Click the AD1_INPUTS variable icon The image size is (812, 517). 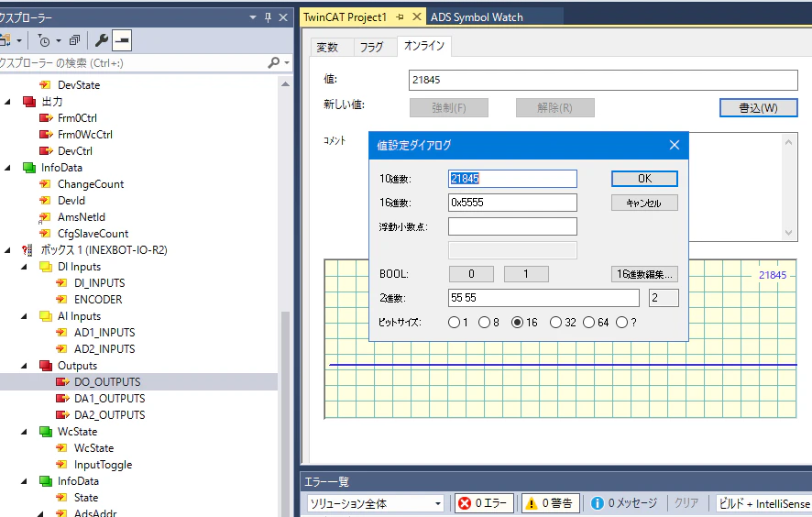(x=61, y=333)
